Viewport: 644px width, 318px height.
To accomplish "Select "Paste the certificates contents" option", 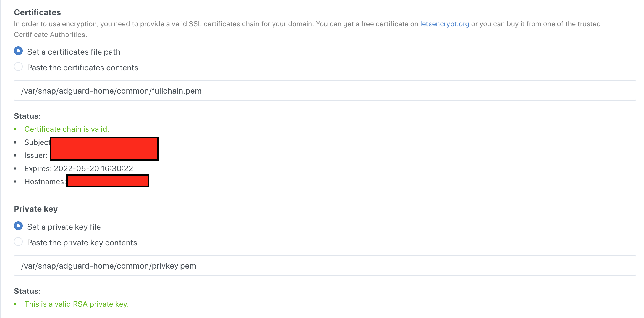I will 18,67.
